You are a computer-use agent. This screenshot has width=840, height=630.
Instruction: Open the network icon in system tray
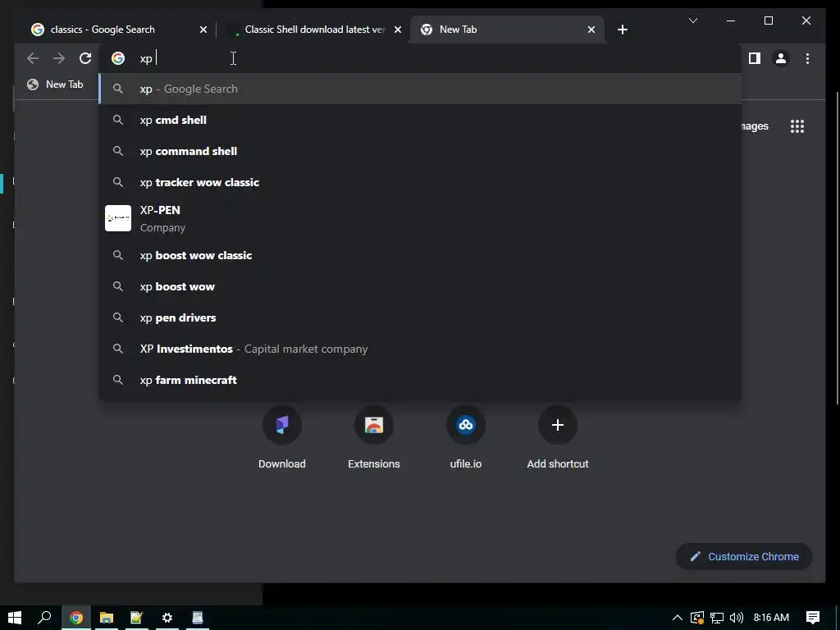pyautogui.click(x=717, y=618)
